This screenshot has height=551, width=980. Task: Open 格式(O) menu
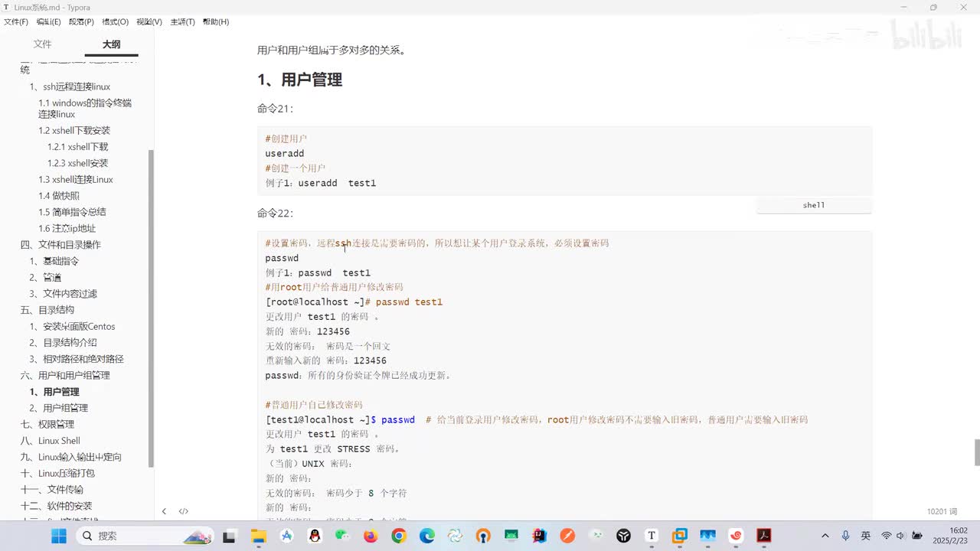[x=116, y=21]
